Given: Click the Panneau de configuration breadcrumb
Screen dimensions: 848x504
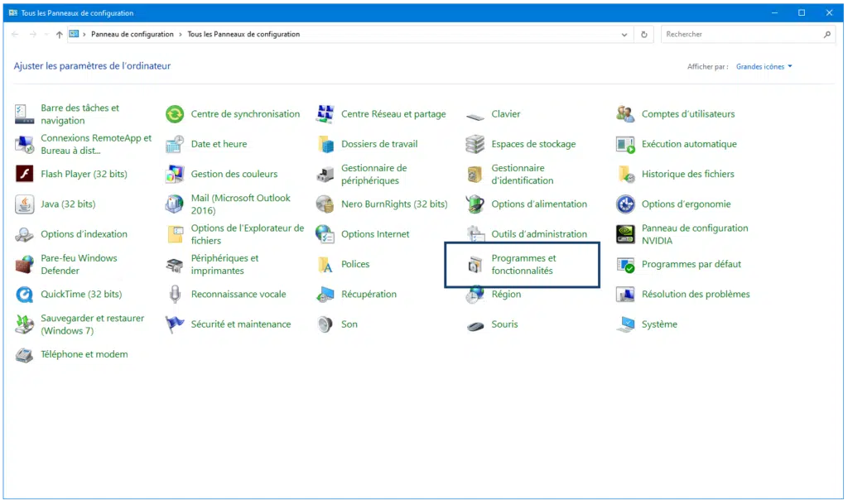Looking at the screenshot, I should (x=132, y=34).
